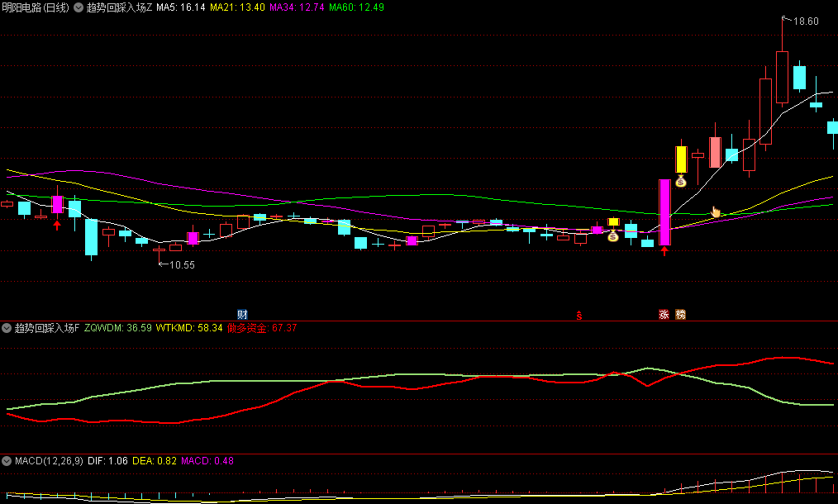Click the 榜 leaderboard marker icon

[680, 314]
